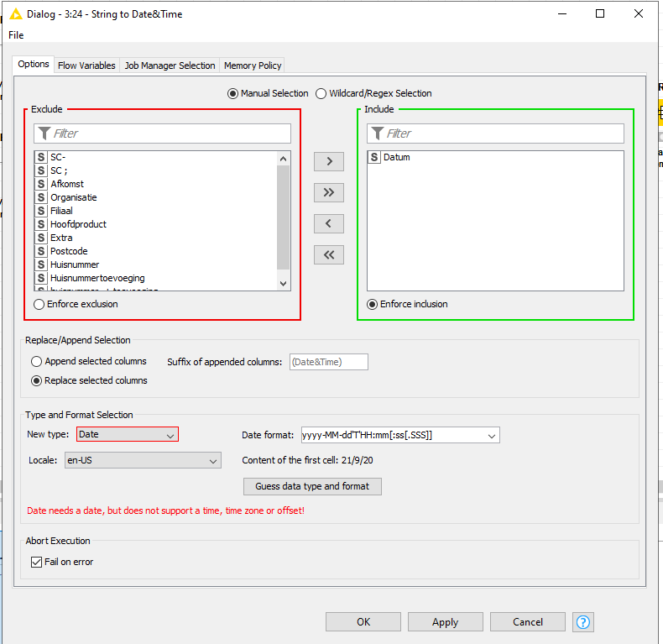Click the Date format text field
The height and width of the screenshot is (644, 663).
(394, 435)
